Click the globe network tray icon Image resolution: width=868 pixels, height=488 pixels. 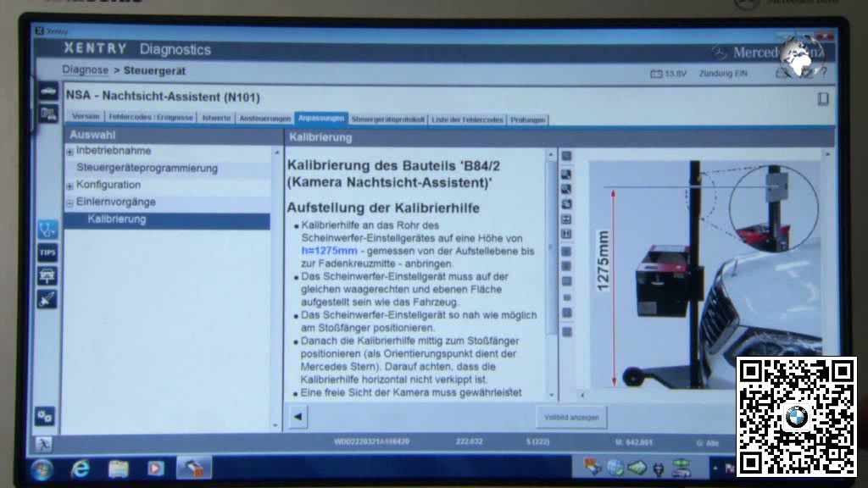615,468
